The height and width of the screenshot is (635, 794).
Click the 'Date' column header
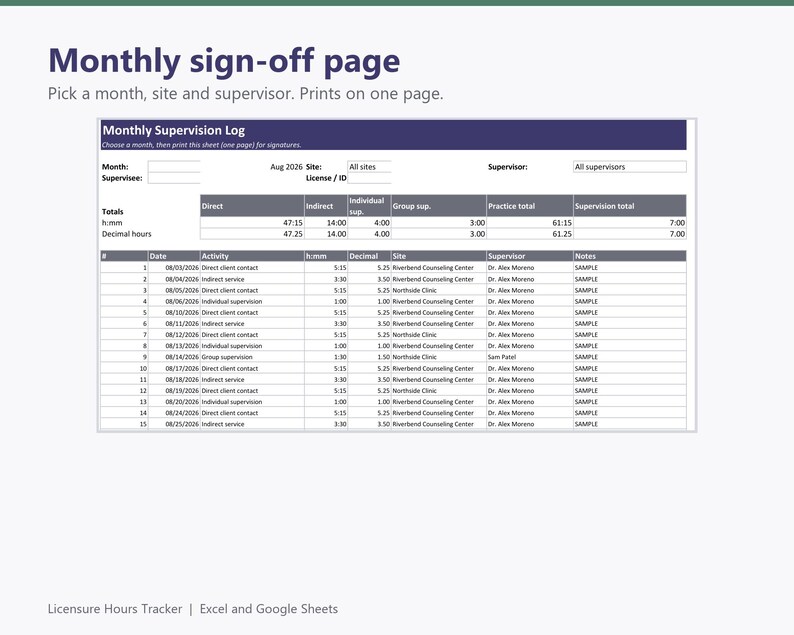click(174, 256)
